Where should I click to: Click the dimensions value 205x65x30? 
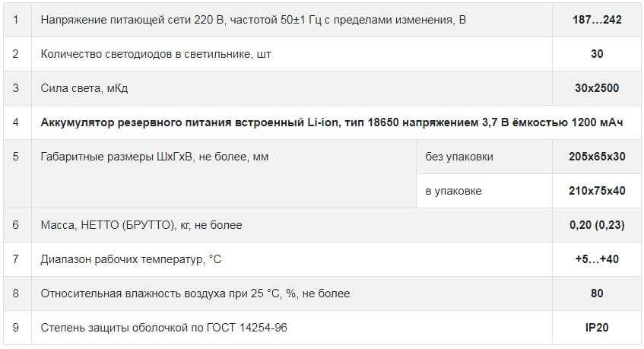pos(597,157)
